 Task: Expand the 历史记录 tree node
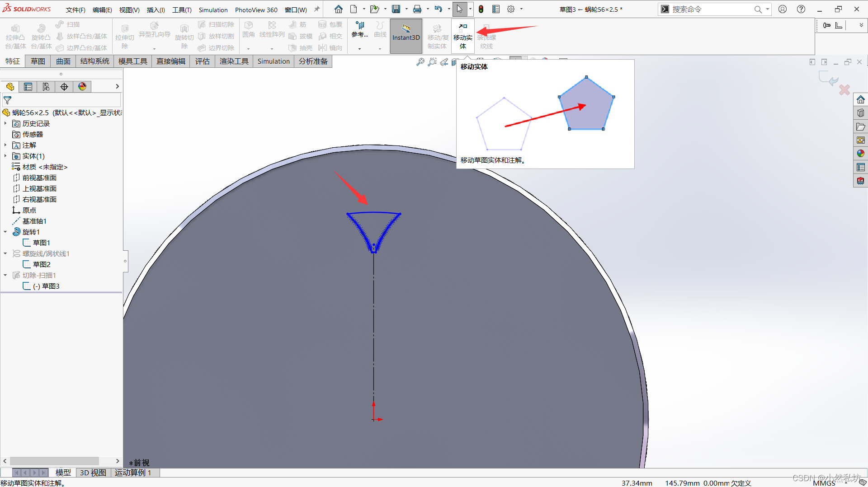point(5,123)
